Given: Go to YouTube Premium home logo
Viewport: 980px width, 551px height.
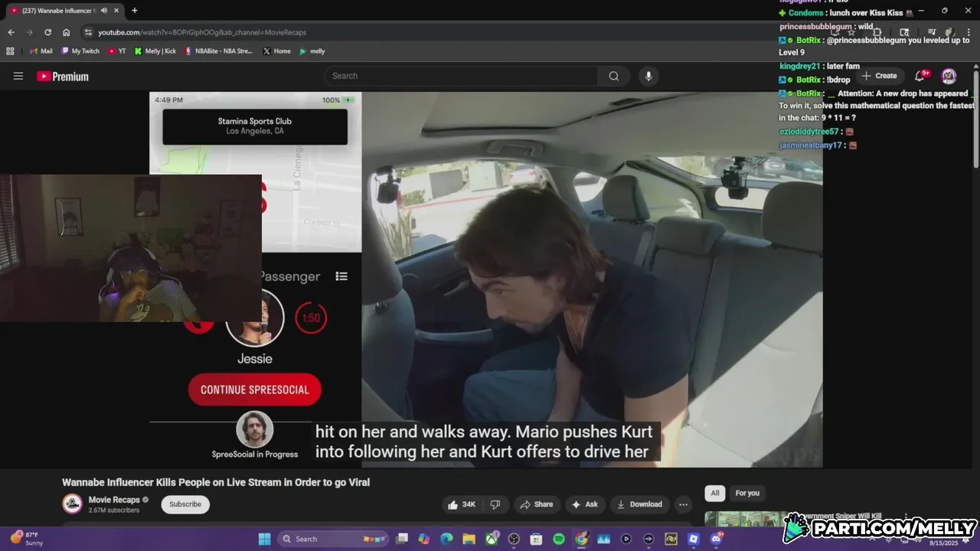Looking at the screenshot, I should 63,77.
